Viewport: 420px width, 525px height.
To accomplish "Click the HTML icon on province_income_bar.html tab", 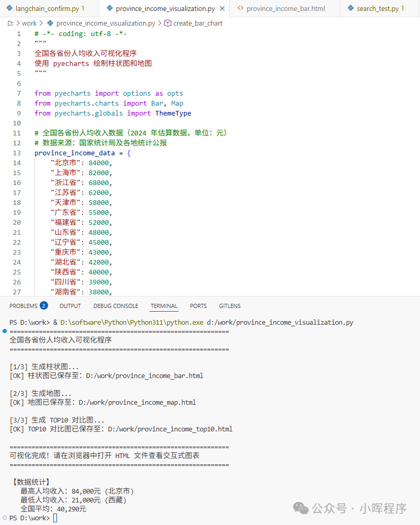I will (240, 9).
